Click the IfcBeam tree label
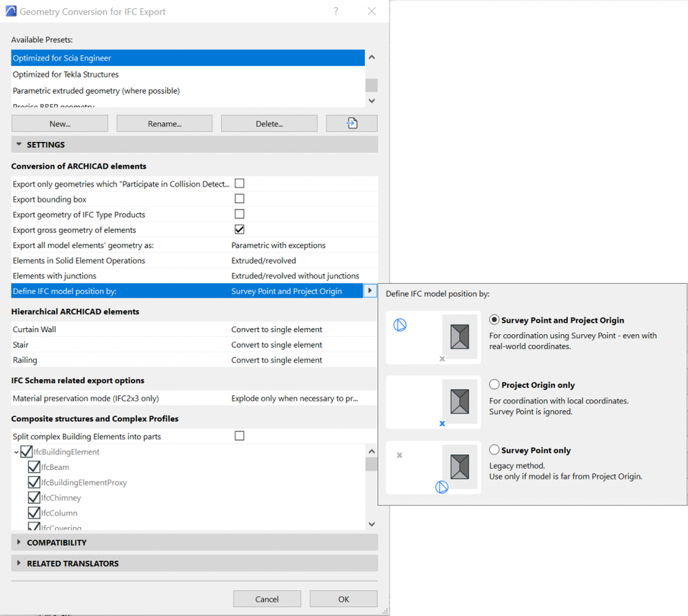 tap(55, 467)
